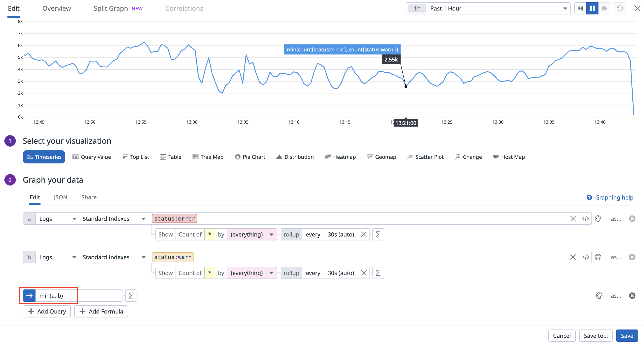The width and height of the screenshot is (644, 347).
Task: Select the Scatter Plot visualization
Action: pyautogui.click(x=425, y=157)
